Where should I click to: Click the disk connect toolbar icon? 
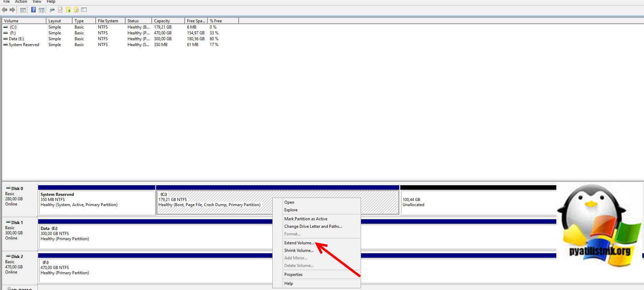point(52,10)
